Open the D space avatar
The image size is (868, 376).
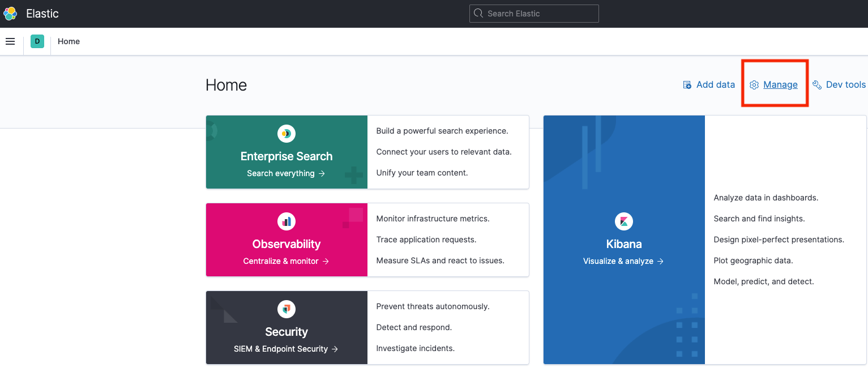coord(37,41)
